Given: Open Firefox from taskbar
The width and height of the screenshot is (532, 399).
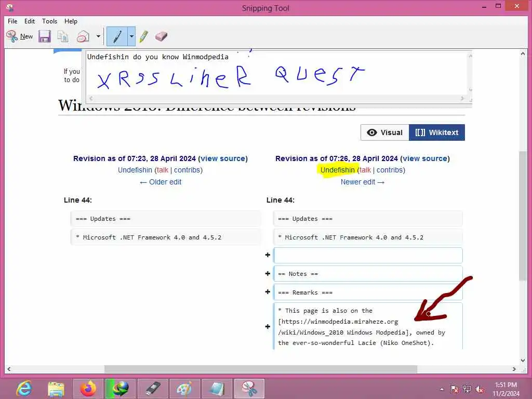Looking at the screenshot, I should (88, 389).
